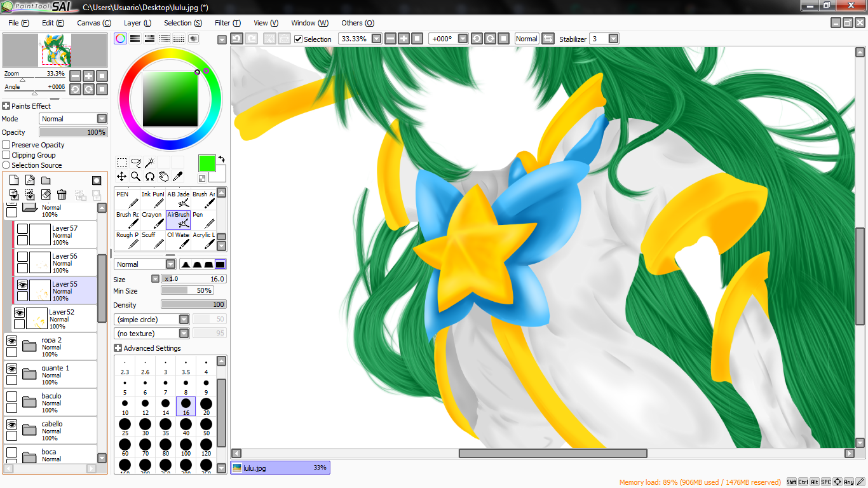Viewport: 868px width, 488px height.
Task: Open the Filter menu
Action: 227,23
